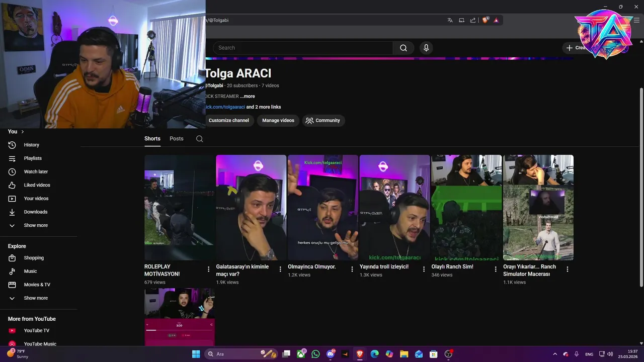
Task: Open YouTube TV from sidebar
Action: tap(36, 331)
